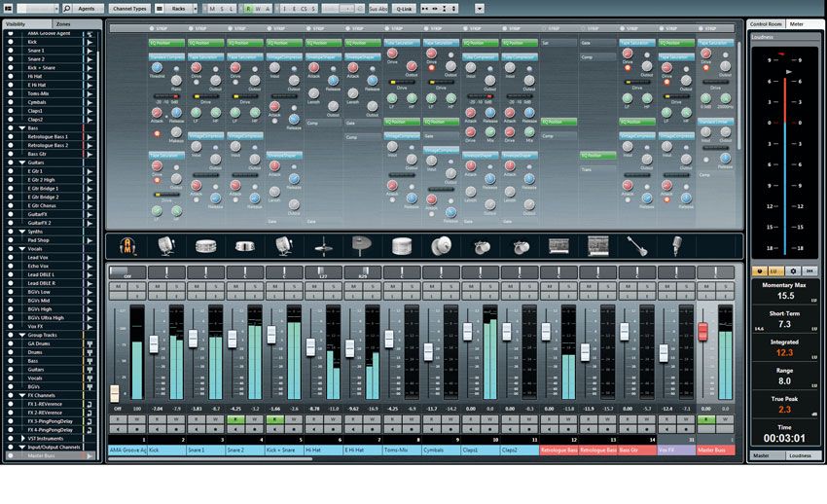Click the reset loudness skip icon

810,271
